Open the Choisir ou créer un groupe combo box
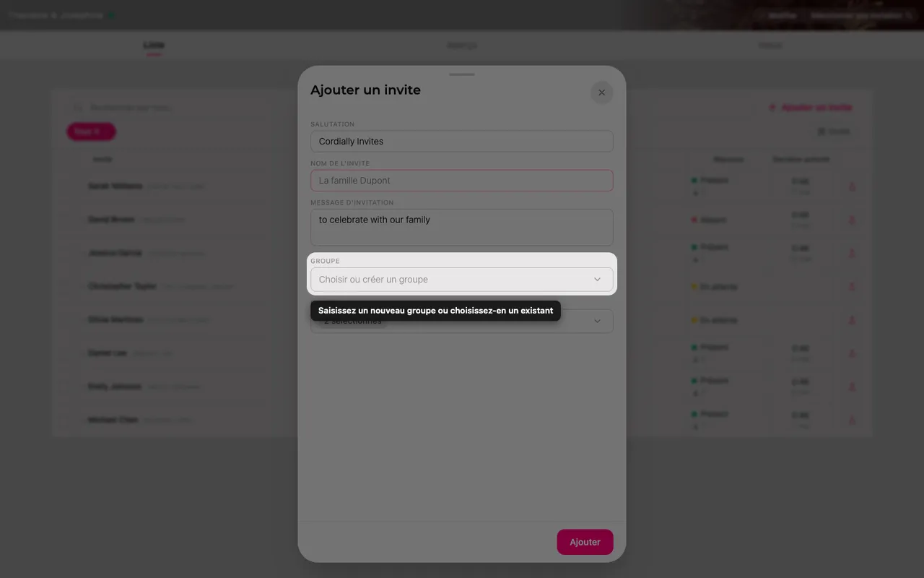Viewport: 924px width, 578px height. click(462, 280)
